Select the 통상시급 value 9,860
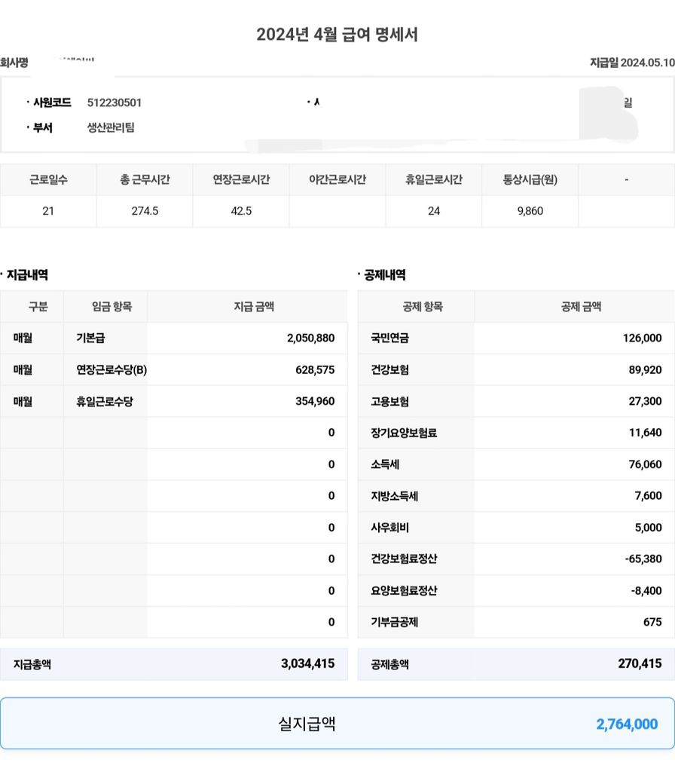 [530, 211]
